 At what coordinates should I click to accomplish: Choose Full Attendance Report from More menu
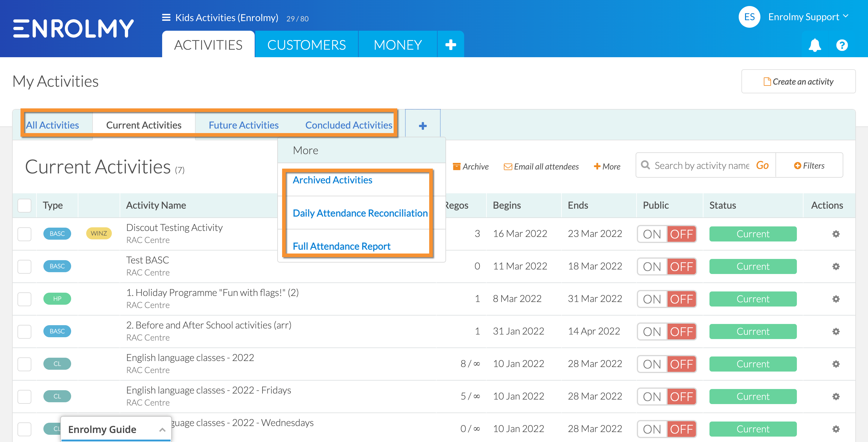(341, 246)
